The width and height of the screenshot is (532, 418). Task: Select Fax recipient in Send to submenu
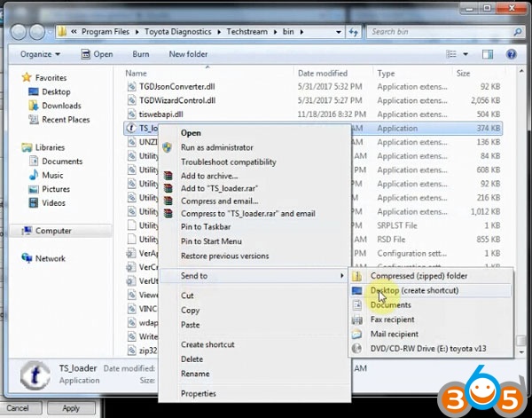(x=392, y=319)
